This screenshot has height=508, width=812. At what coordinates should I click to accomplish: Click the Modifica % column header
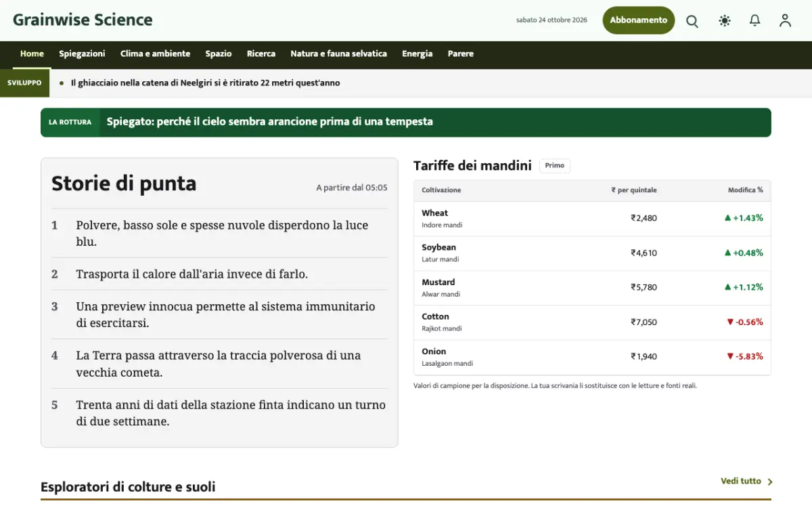point(746,190)
